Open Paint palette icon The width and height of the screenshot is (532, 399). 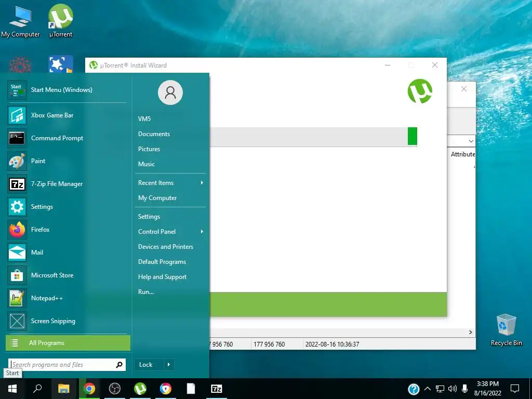coord(17,161)
